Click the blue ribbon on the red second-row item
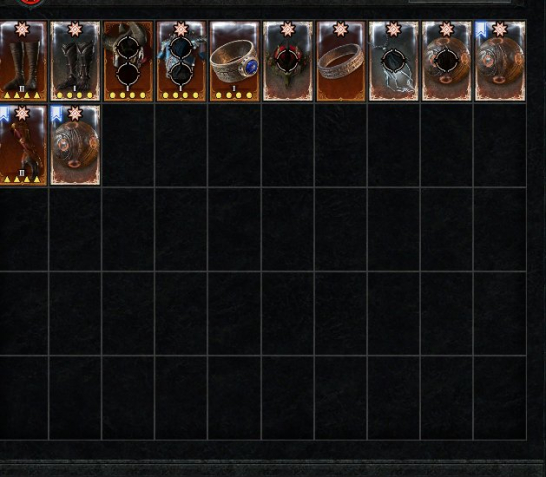This screenshot has width=546, height=477. 3,114
